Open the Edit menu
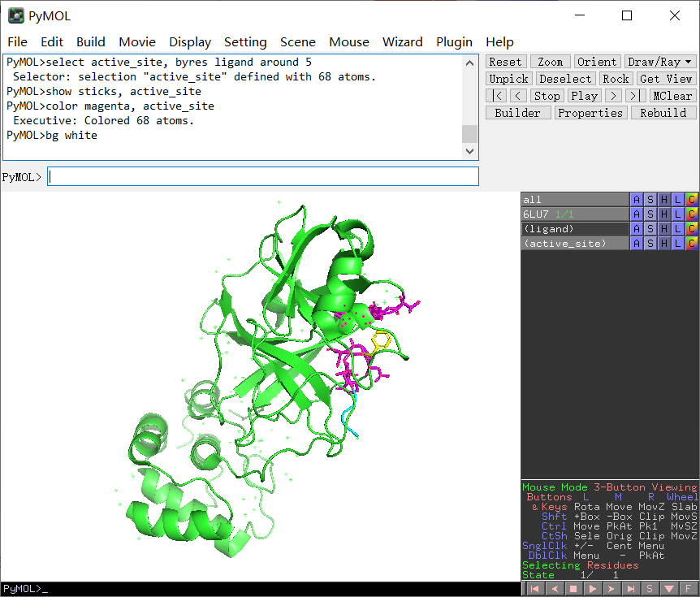 coord(52,42)
